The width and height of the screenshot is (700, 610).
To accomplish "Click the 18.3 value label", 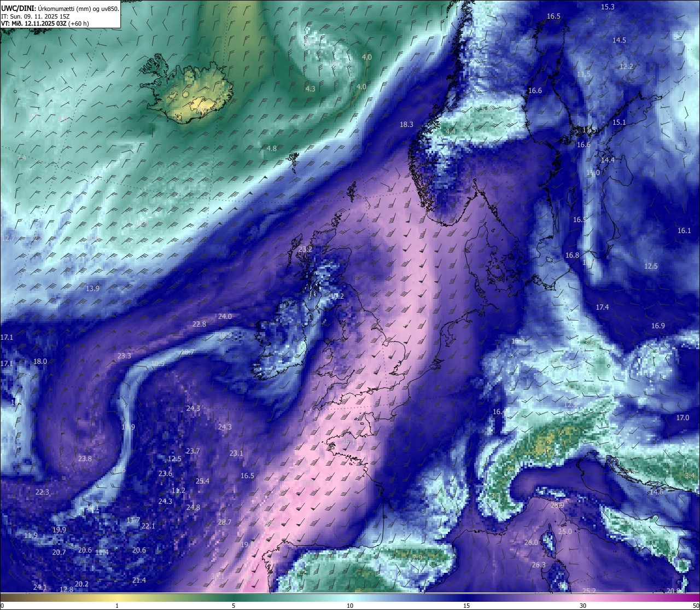I will click(x=406, y=125).
